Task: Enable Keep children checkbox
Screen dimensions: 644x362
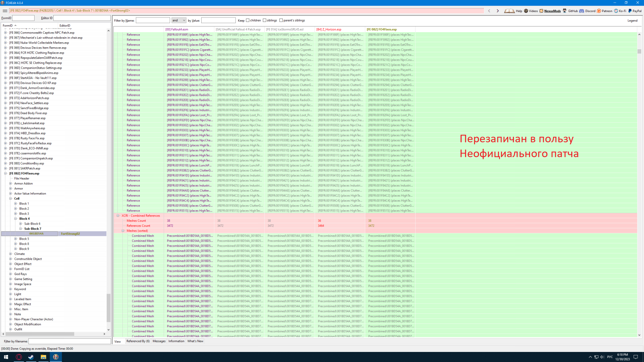Action: [248, 20]
